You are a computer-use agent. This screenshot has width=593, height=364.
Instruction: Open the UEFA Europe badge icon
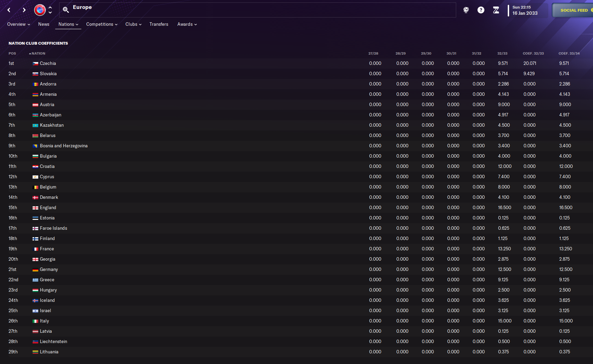click(40, 10)
